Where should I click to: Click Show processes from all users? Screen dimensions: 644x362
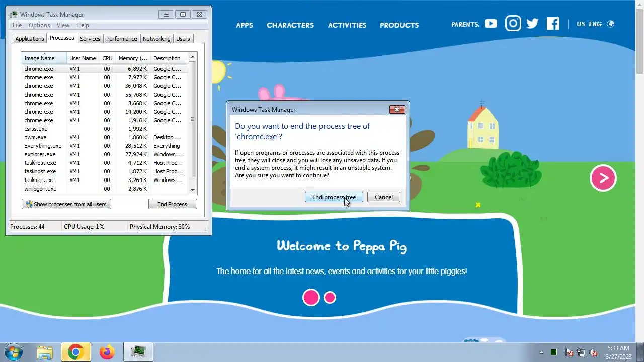[66, 204]
